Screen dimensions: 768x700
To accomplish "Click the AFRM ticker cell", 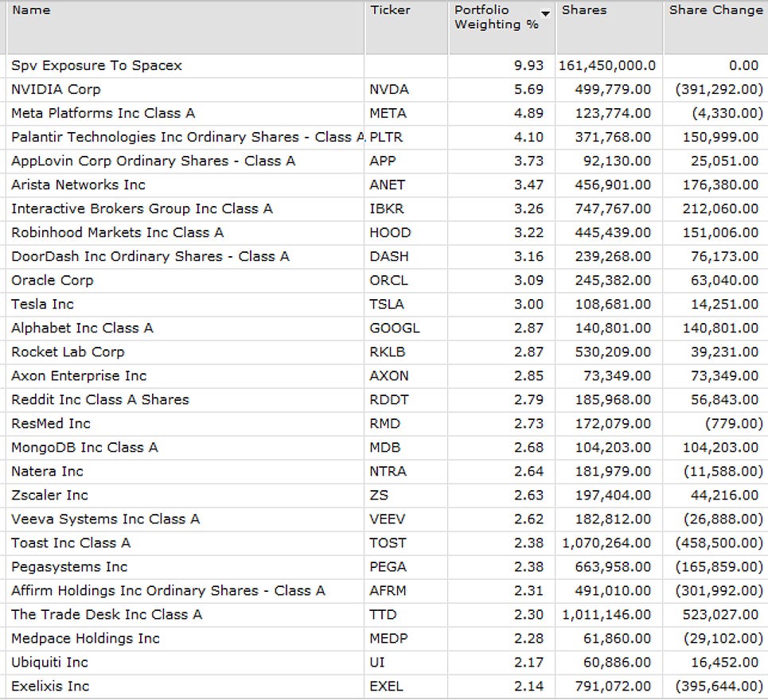I will [x=388, y=591].
